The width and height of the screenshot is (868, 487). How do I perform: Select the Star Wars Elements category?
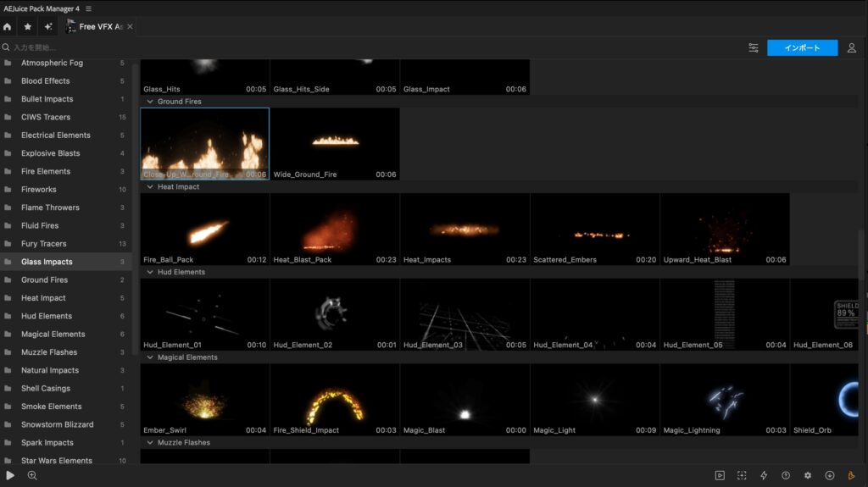[65, 461]
